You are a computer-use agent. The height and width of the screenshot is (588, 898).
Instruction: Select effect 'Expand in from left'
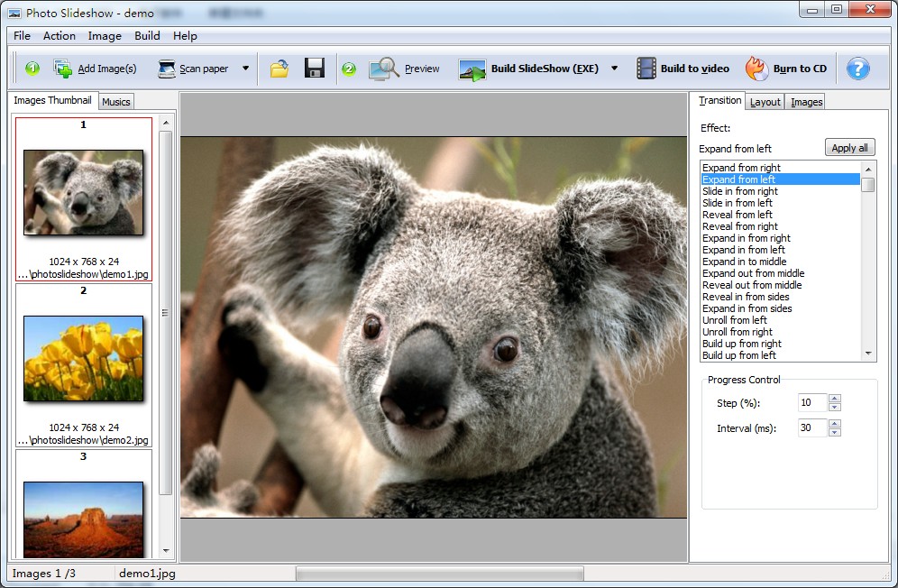(x=780, y=250)
